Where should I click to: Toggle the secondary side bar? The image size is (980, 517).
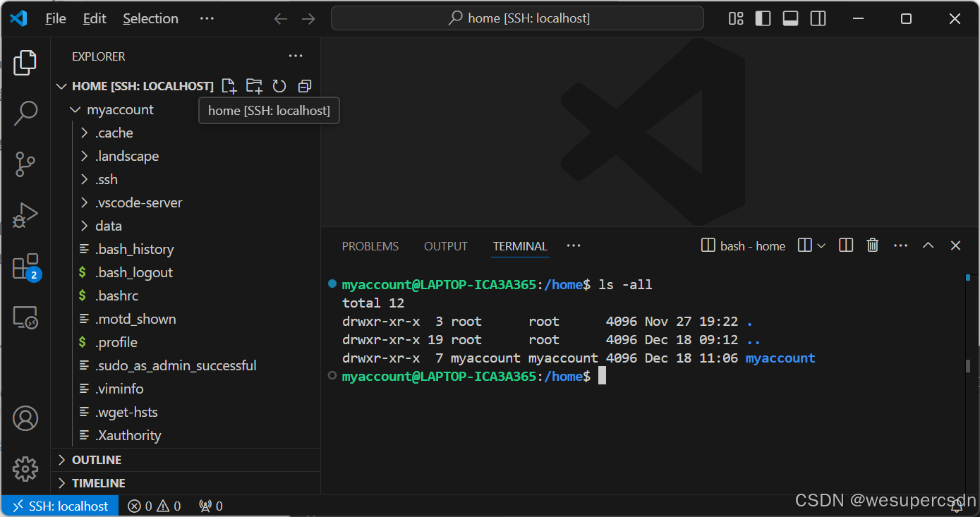[x=818, y=18]
